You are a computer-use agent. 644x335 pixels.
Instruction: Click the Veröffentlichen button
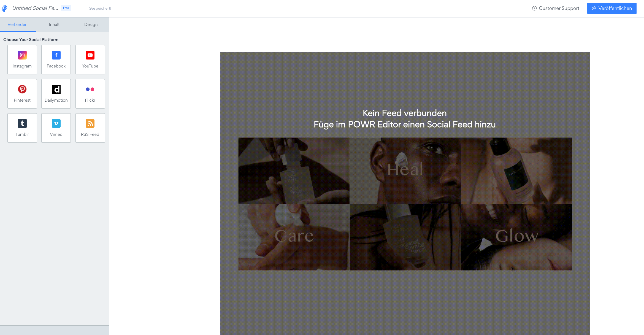[x=612, y=8]
